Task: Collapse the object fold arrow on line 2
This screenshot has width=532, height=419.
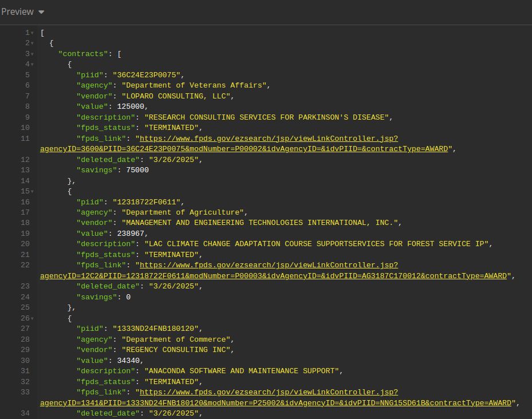Action: pyautogui.click(x=33, y=43)
